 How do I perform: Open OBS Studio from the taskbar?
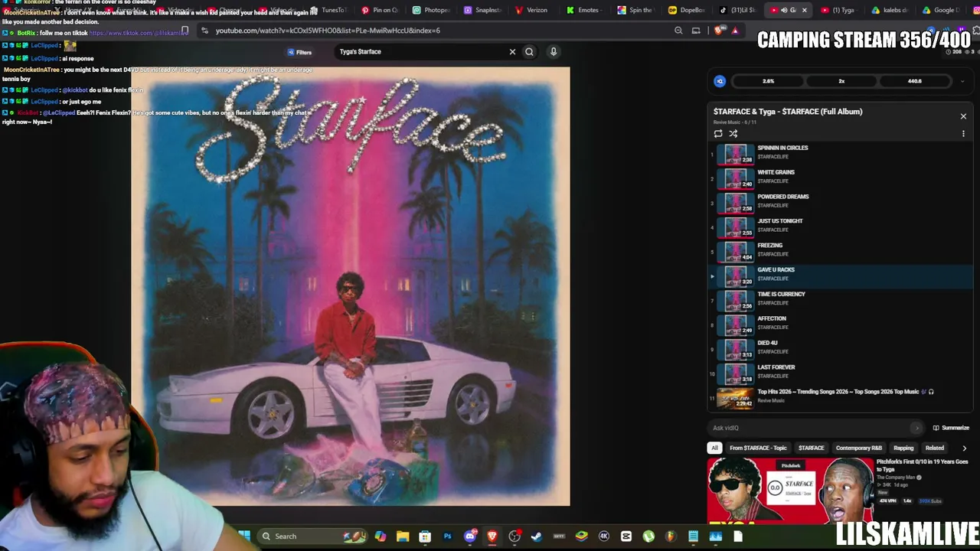pos(514,536)
